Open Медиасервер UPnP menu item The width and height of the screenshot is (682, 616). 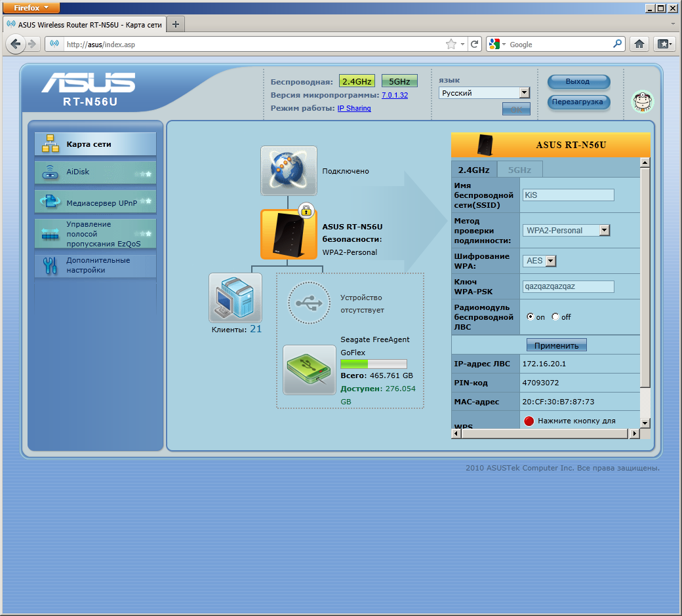click(95, 201)
